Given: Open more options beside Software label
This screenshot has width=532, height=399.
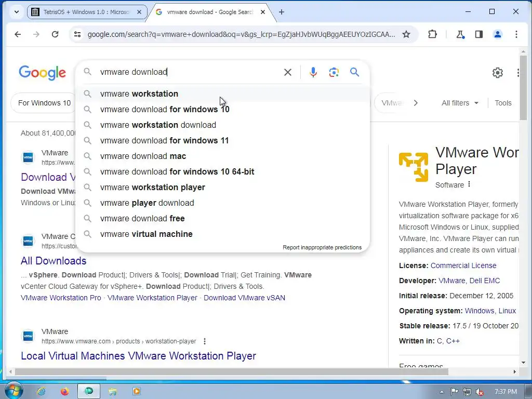Looking at the screenshot, I should point(469,184).
